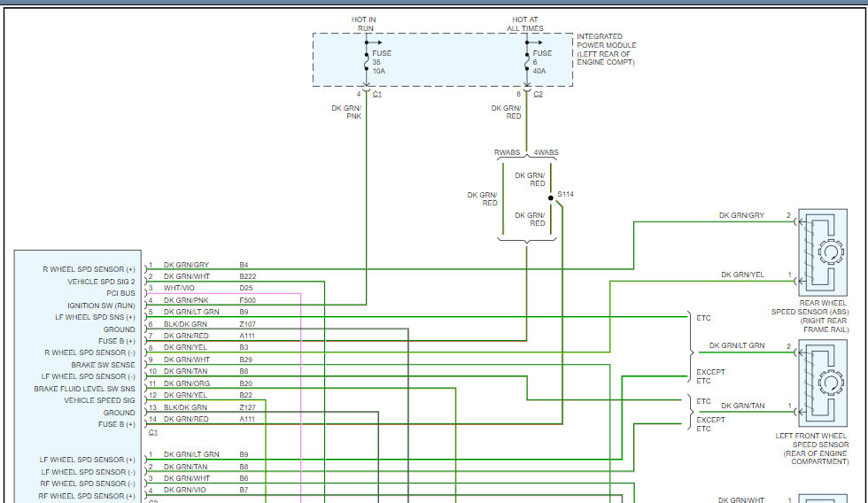Click the HOT IN RUN label
Image resolution: width=868 pixels, height=503 pixels.
pos(365,24)
